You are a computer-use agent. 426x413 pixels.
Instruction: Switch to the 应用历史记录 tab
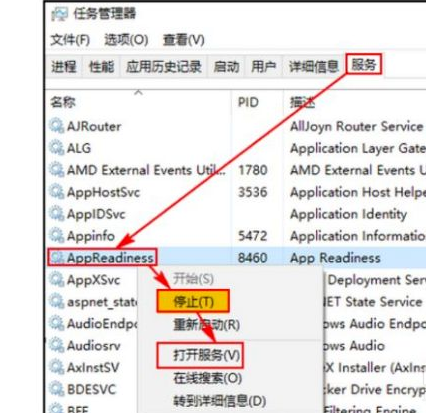pyautogui.click(x=164, y=67)
